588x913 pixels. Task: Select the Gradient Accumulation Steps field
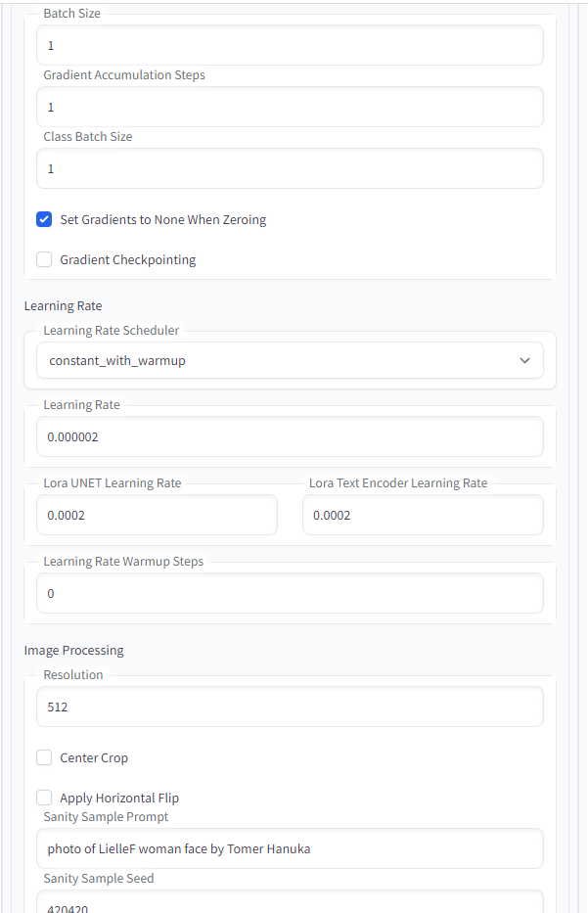(x=290, y=106)
